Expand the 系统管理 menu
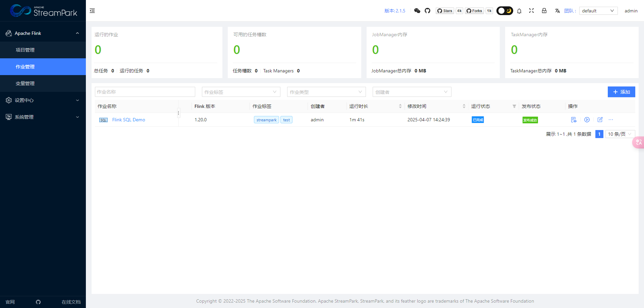 [43, 117]
